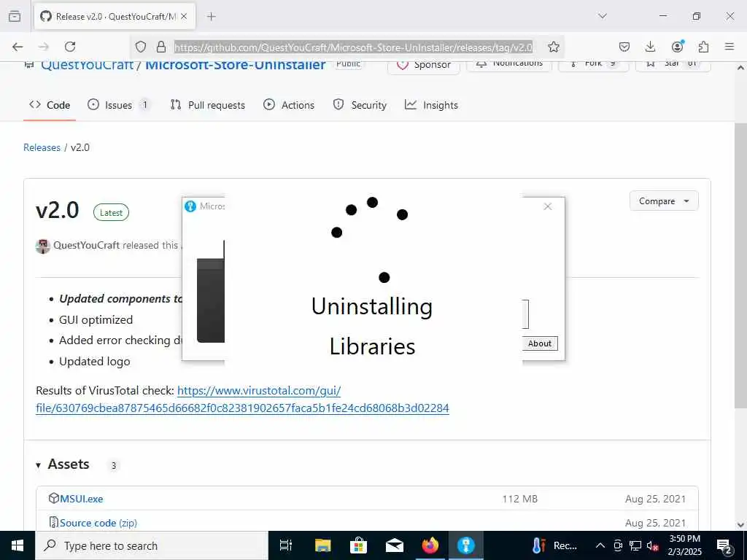Open the notification center icon
This screenshot has width=747, height=560.
point(724,546)
